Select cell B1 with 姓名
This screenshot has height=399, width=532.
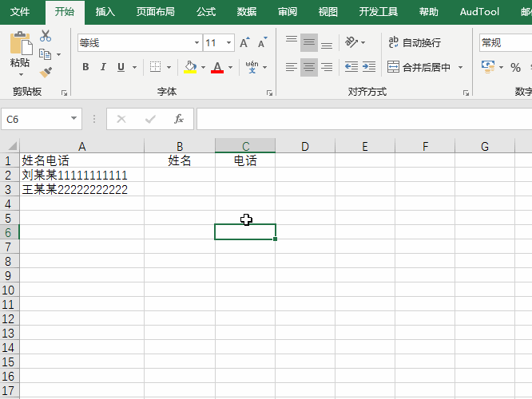[180, 160]
